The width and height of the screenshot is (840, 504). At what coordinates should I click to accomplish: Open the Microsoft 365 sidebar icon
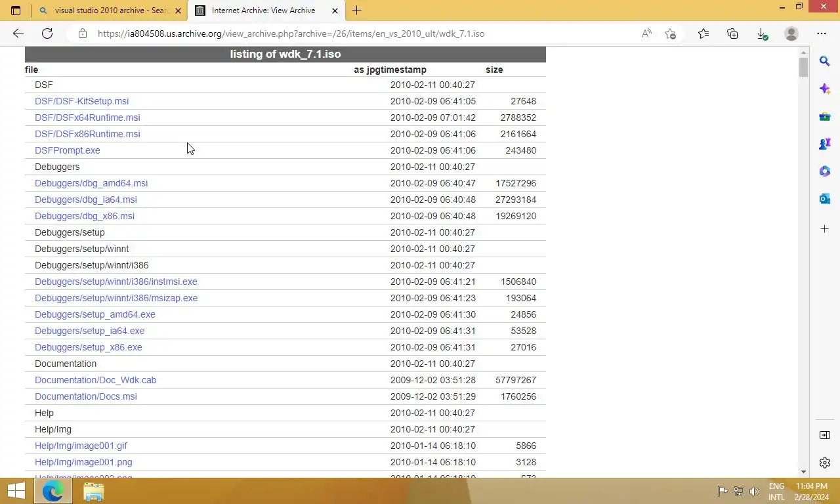(x=825, y=171)
